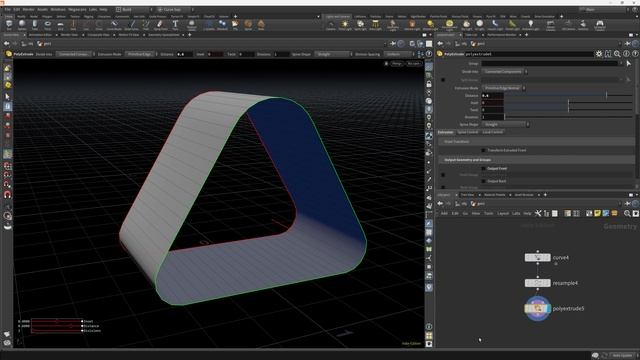Select the Spray Paint shelf tool
Screen dimensions: 640x360
[x=160, y=25]
